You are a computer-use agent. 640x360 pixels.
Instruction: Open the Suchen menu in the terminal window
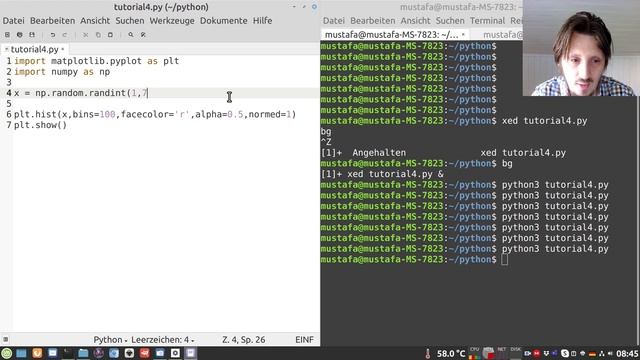click(450, 20)
